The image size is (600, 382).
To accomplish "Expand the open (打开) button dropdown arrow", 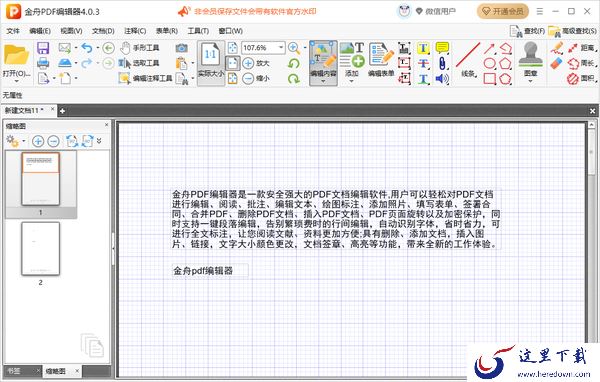I will click(x=16, y=81).
